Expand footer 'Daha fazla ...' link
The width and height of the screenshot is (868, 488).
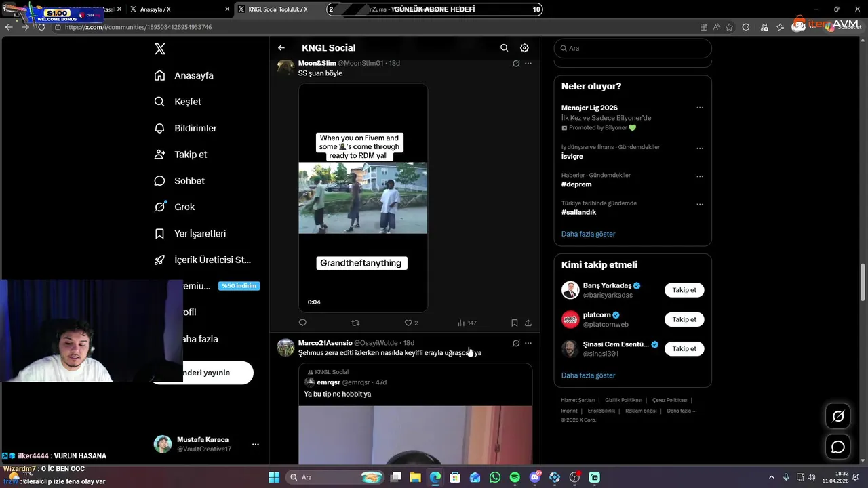(682, 411)
